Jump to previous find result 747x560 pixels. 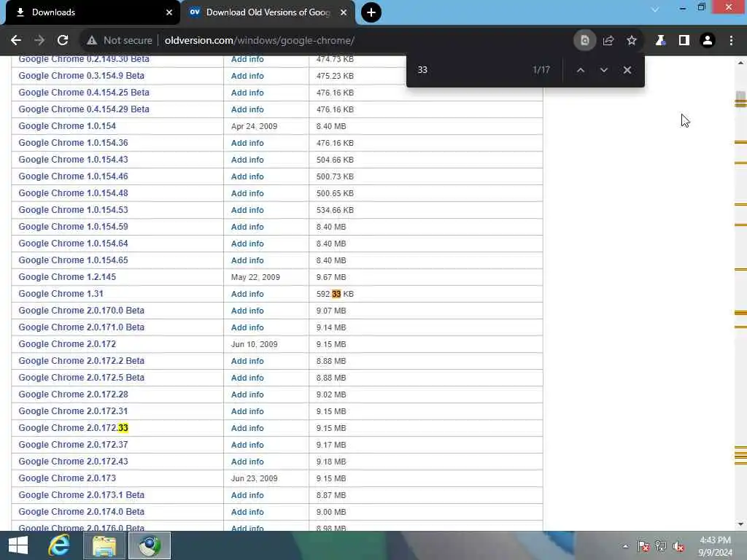(580, 70)
